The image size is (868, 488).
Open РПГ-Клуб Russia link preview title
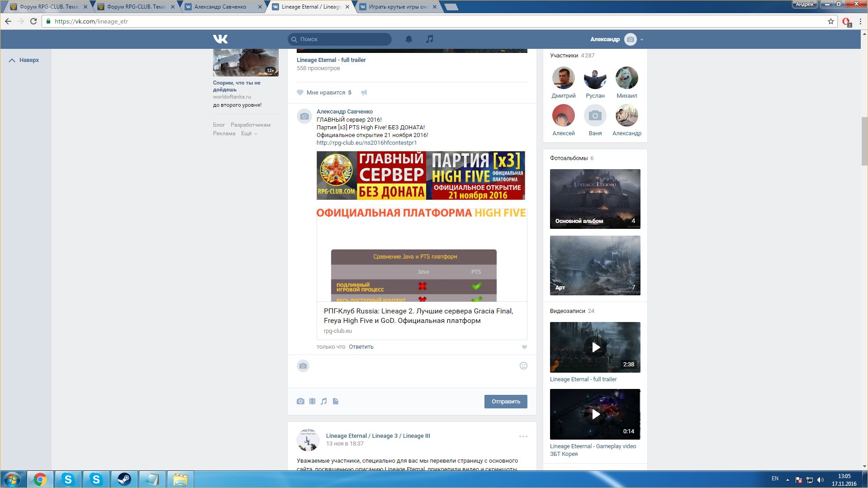[418, 316]
